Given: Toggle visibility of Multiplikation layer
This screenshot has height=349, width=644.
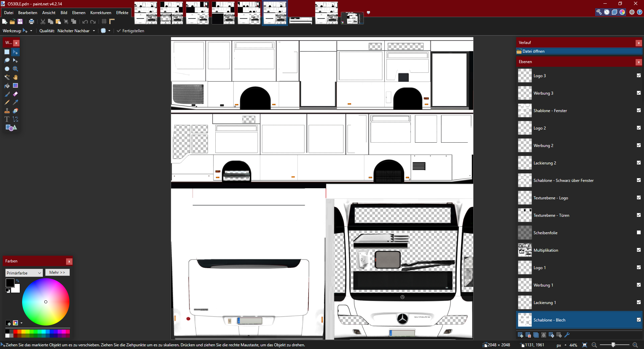Looking at the screenshot, I should coord(639,250).
